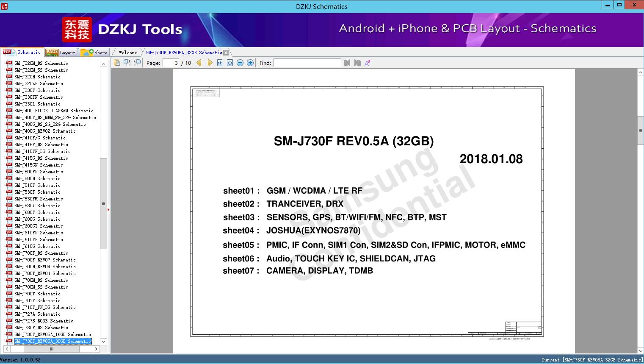Click the match case search options icon
Screen dimensions: 644x364
[x=368, y=63]
